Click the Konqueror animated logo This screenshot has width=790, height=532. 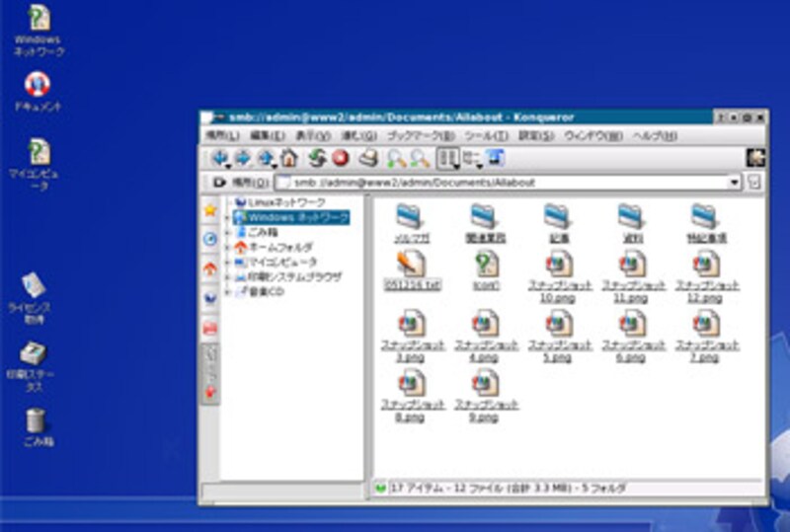(x=755, y=158)
